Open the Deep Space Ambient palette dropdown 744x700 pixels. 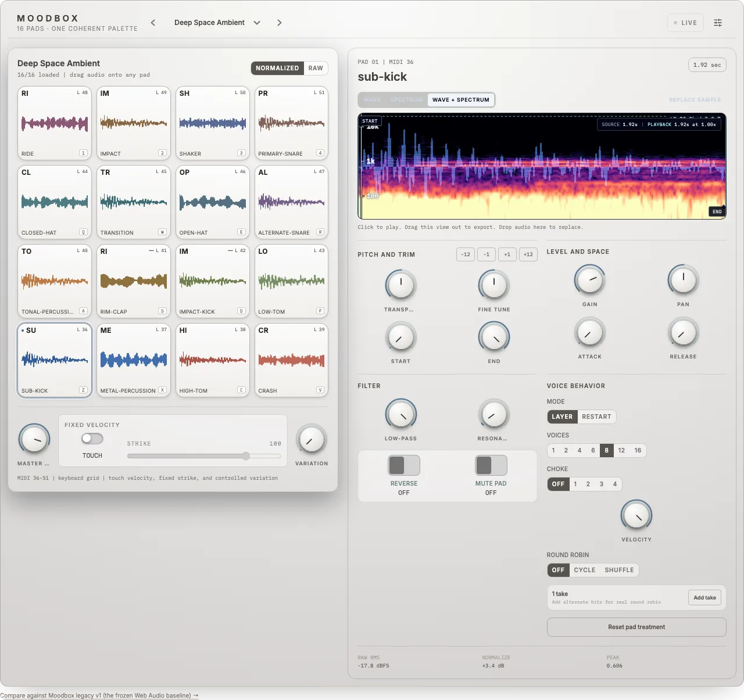click(x=217, y=23)
